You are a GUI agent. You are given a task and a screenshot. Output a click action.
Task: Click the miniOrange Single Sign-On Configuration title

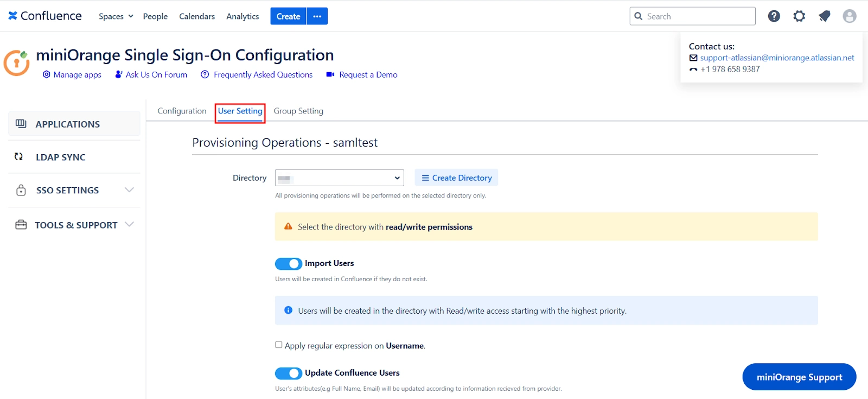(185, 55)
